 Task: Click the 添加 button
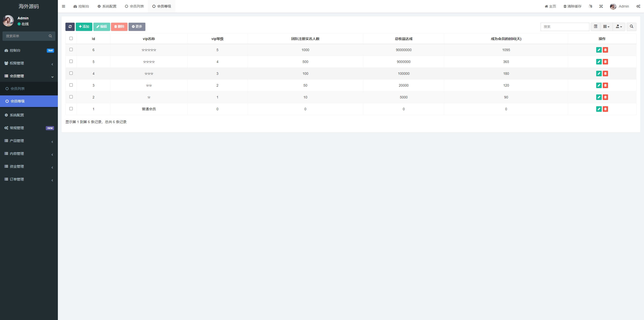coord(84,27)
